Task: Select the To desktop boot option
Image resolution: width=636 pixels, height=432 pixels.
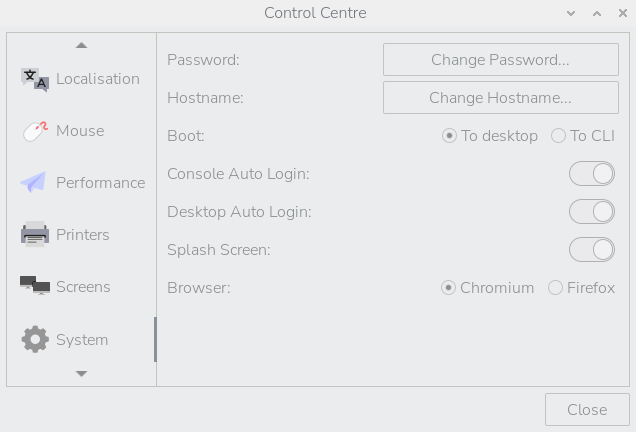Action: (450, 136)
